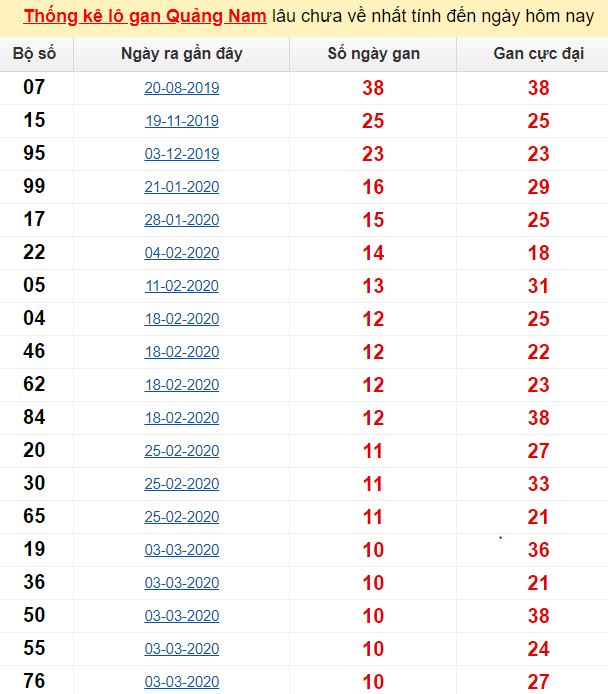Open the 20-08-2019 date link
This screenshot has height=694, width=608.
point(182,88)
